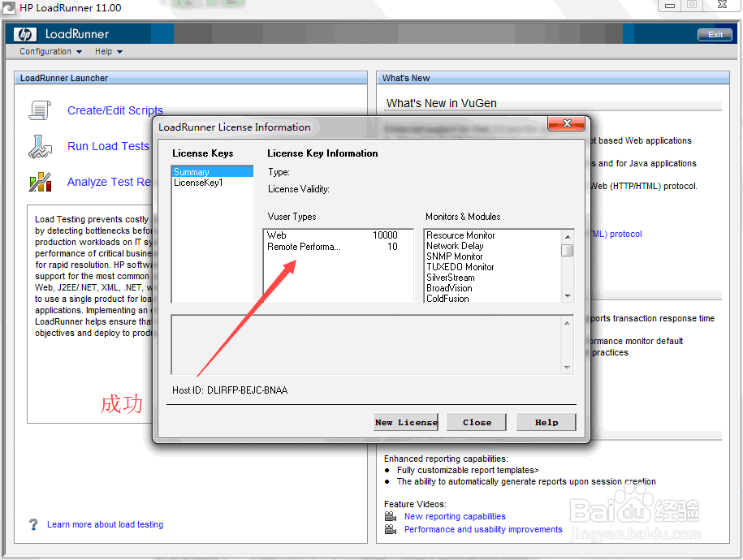
Task: Open New reporting capabilities video link
Action: (x=455, y=516)
